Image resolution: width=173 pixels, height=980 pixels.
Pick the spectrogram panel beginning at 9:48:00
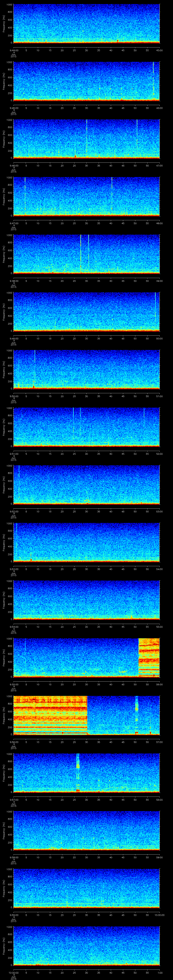[86, 254]
